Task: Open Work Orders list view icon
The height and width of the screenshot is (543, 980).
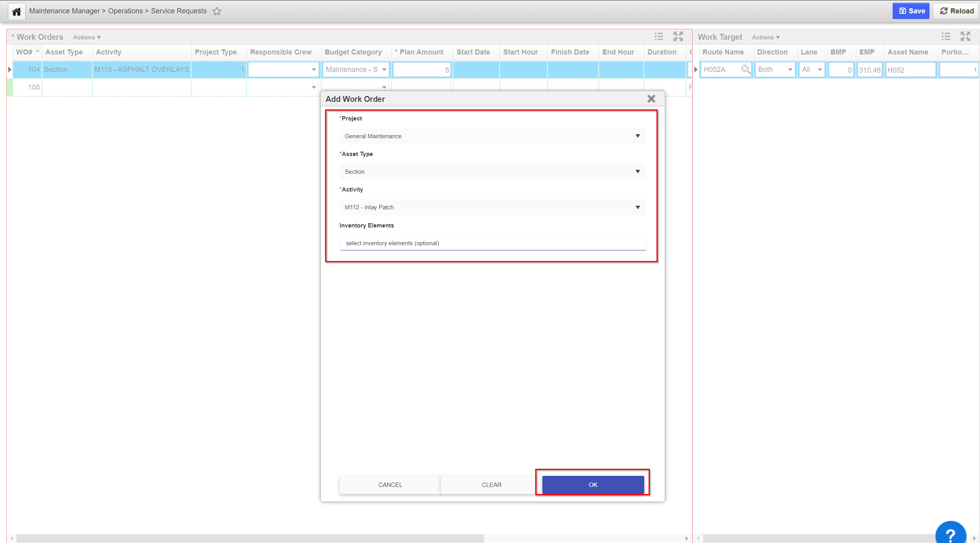Action: click(x=658, y=37)
